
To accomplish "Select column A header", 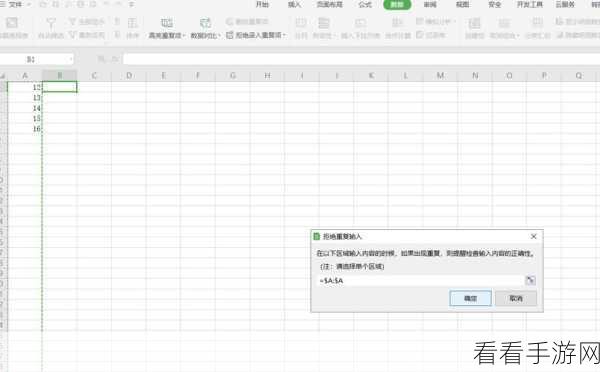I will point(24,75).
